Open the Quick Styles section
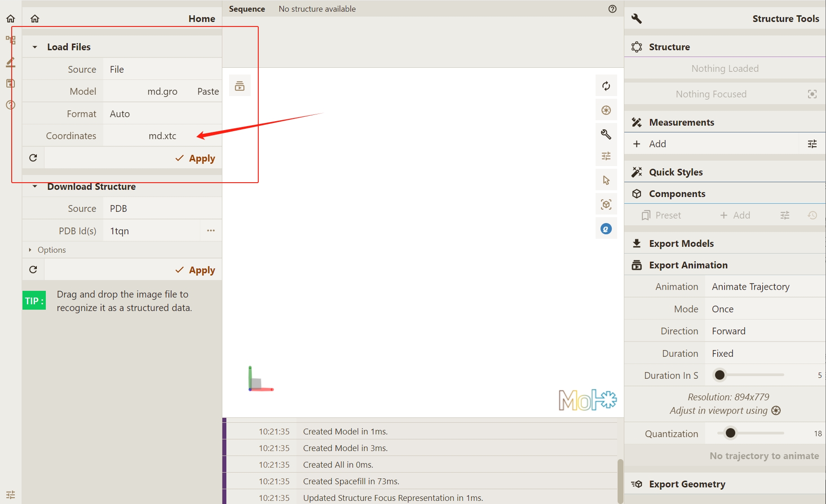This screenshot has height=504, width=826. (x=676, y=172)
